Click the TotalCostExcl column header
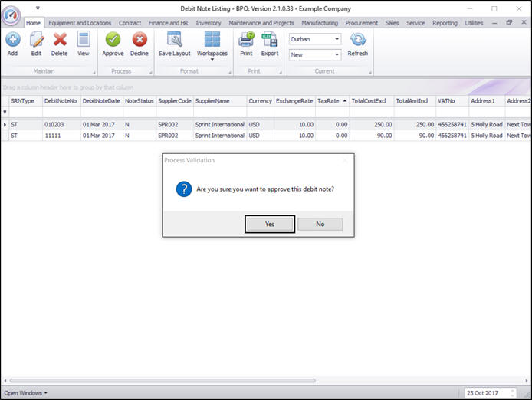This screenshot has height=400, width=532. [x=372, y=100]
